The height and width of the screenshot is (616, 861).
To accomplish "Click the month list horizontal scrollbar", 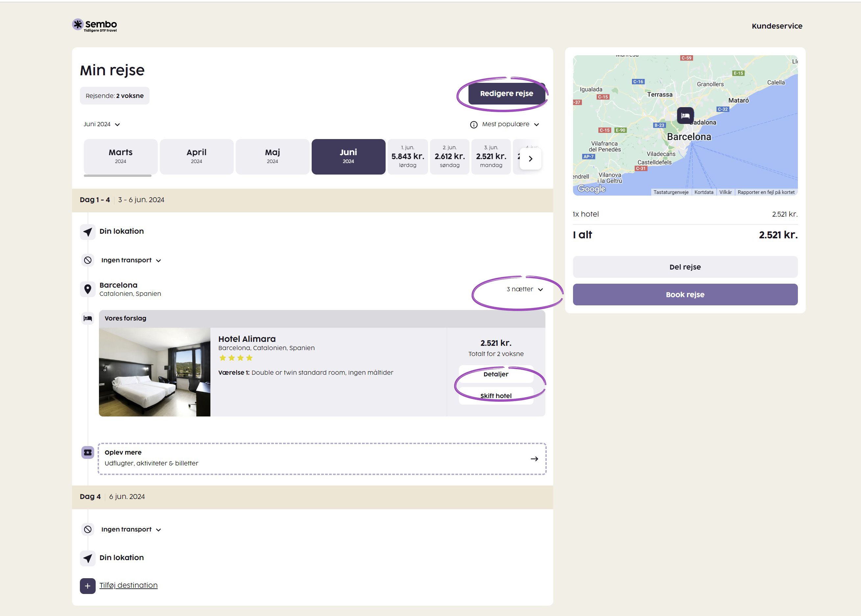I will (x=118, y=176).
